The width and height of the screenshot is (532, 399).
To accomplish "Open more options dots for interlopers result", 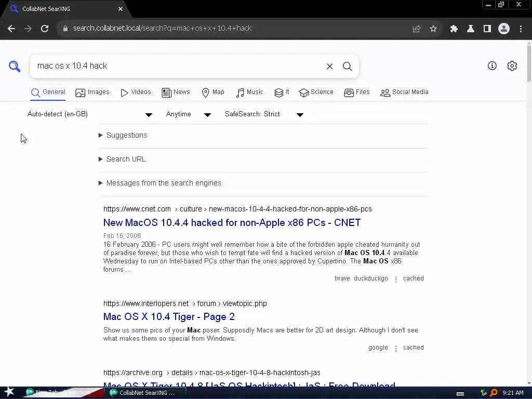I will (x=395, y=348).
